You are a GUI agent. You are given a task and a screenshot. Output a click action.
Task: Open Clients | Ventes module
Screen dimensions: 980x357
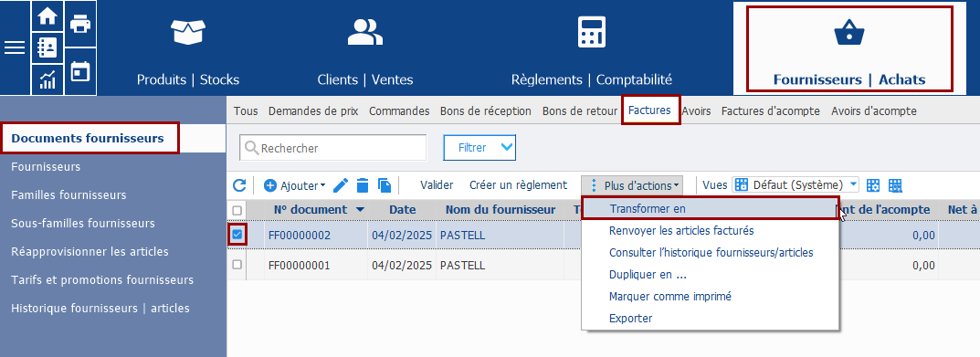click(365, 51)
